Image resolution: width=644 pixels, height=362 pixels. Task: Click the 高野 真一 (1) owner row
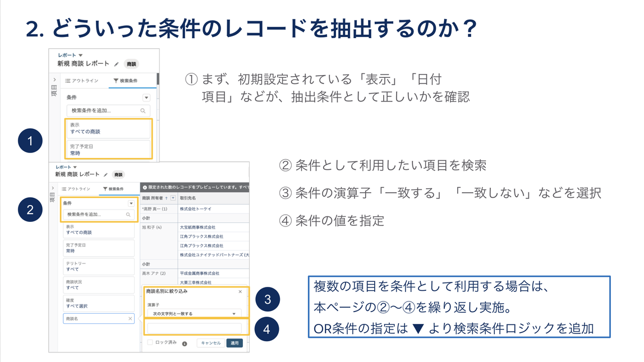coord(154,209)
